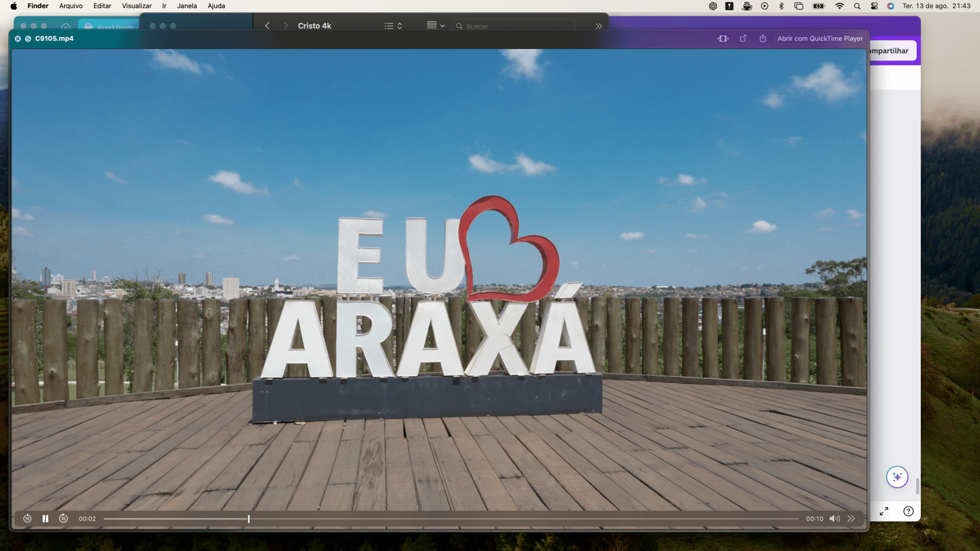The height and width of the screenshot is (551, 980).
Task: Click the home icon in the teal browser window
Action: [65, 27]
